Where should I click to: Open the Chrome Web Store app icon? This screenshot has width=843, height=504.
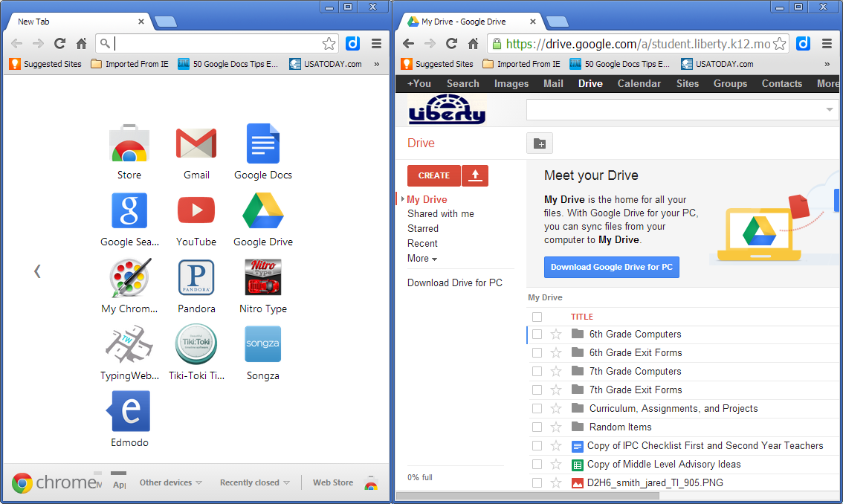point(129,143)
